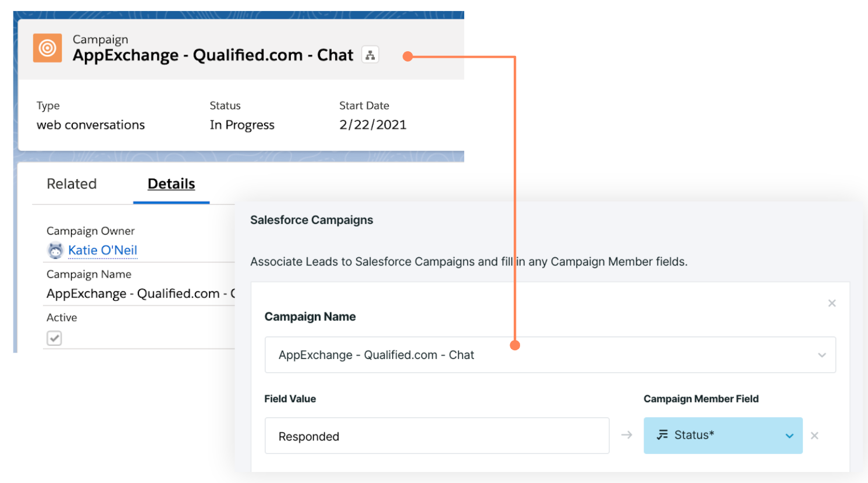Click the 'web conversations' Type value

pos(91,125)
